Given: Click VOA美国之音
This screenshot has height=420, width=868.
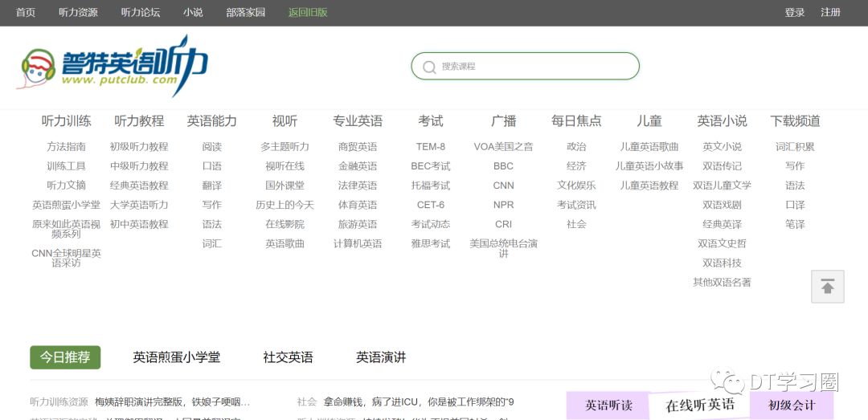Looking at the screenshot, I should [504, 147].
